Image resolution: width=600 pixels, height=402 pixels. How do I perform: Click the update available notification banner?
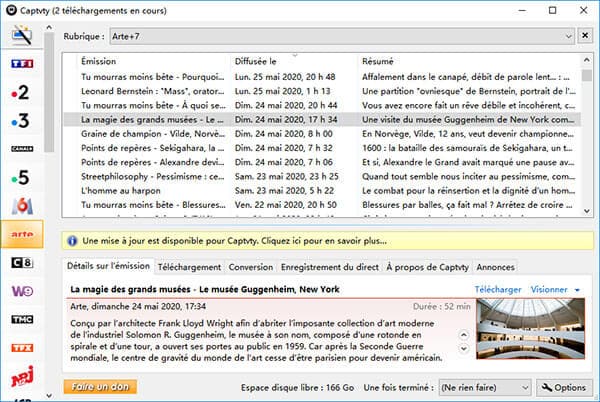pos(328,241)
